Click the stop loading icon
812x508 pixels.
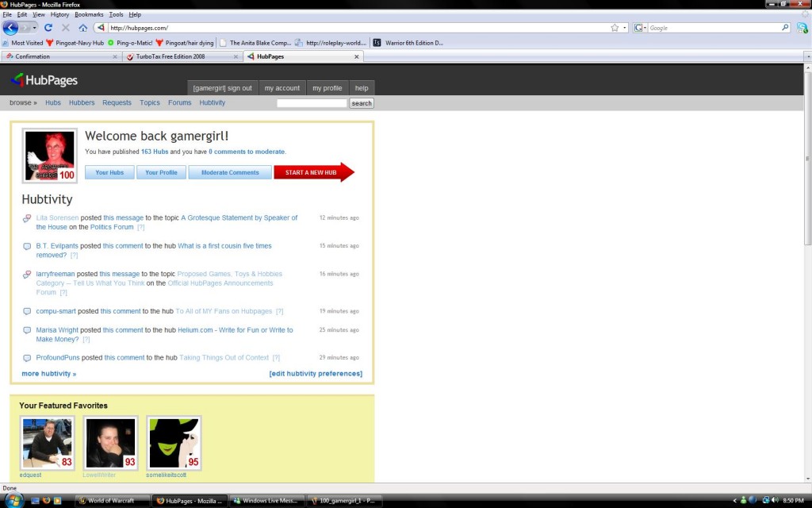point(67,26)
